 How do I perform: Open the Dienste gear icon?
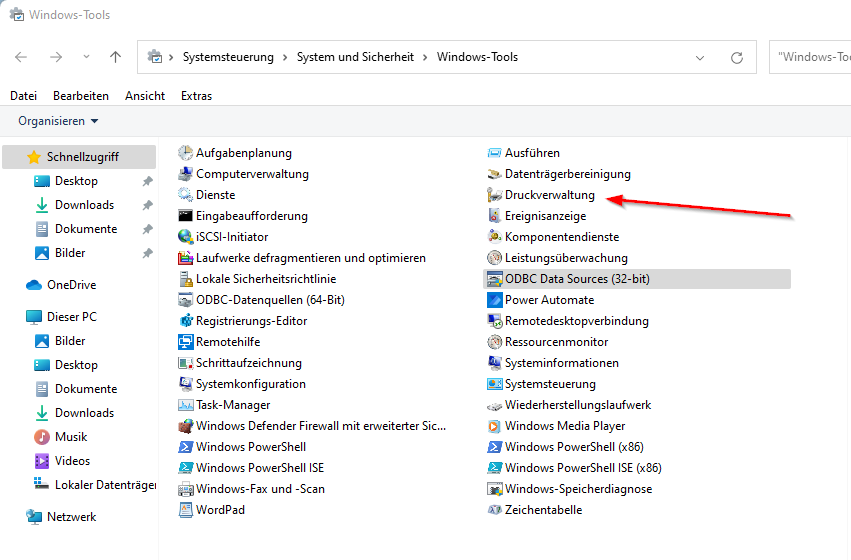coord(186,195)
